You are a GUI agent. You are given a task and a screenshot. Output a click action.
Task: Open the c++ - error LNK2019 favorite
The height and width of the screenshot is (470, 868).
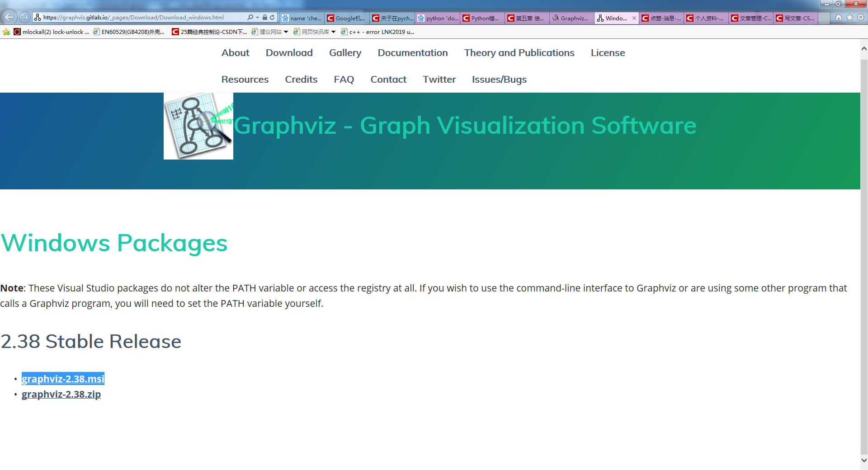377,32
